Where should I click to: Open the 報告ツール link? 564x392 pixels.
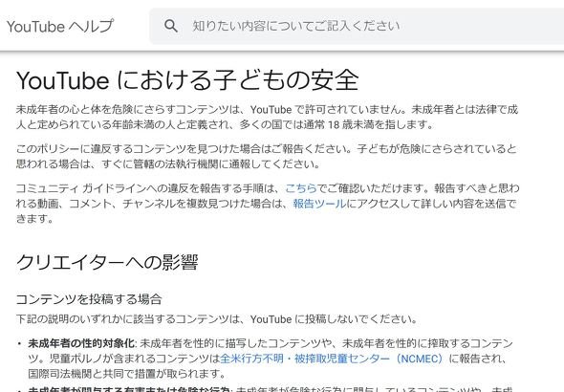click(x=319, y=204)
